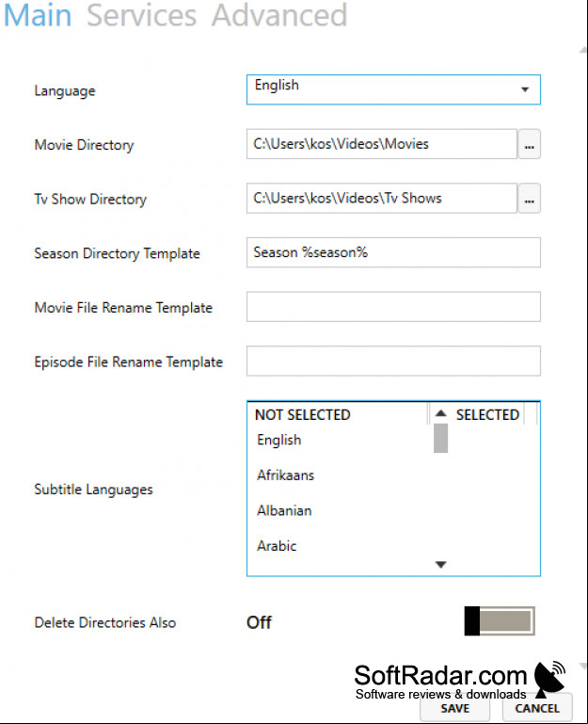Image resolution: width=588 pixels, height=724 pixels.
Task: Open the Movie Directory browse button
Action: [x=529, y=144]
